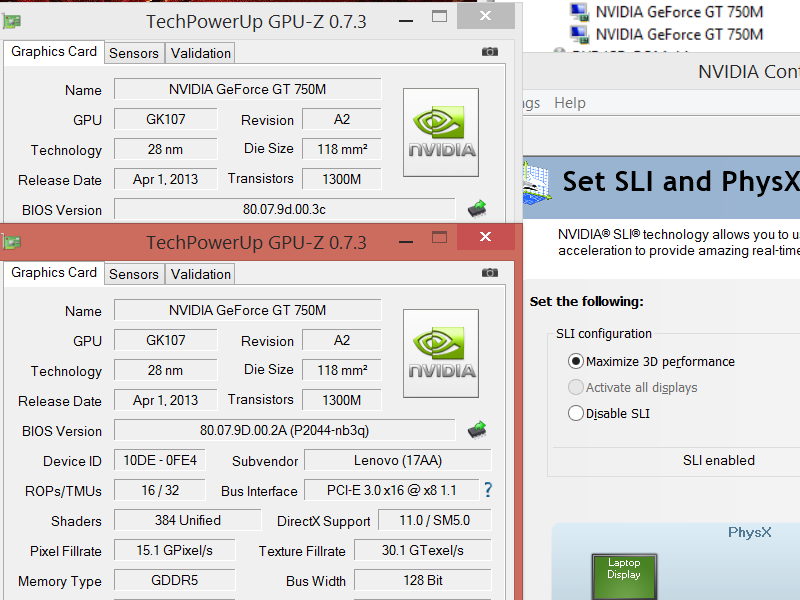Open the Bus Interface question mark help
Image resolution: width=800 pixels, height=600 pixels.
[488, 490]
